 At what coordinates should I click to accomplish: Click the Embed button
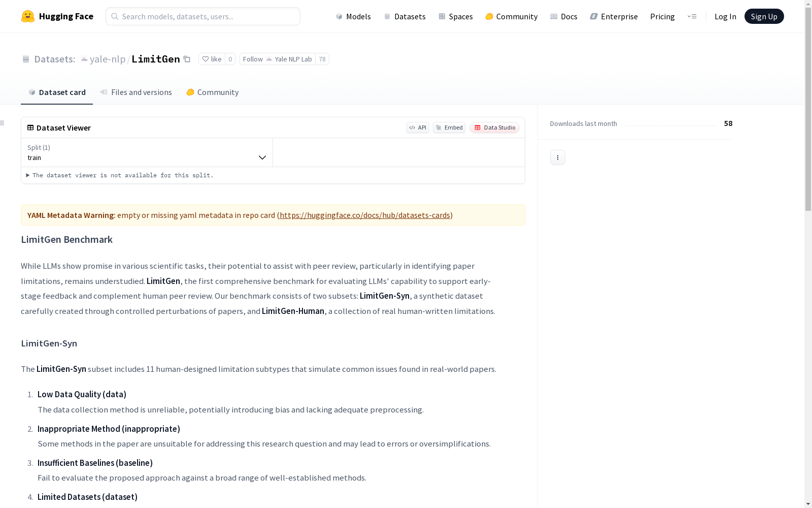[x=449, y=128]
